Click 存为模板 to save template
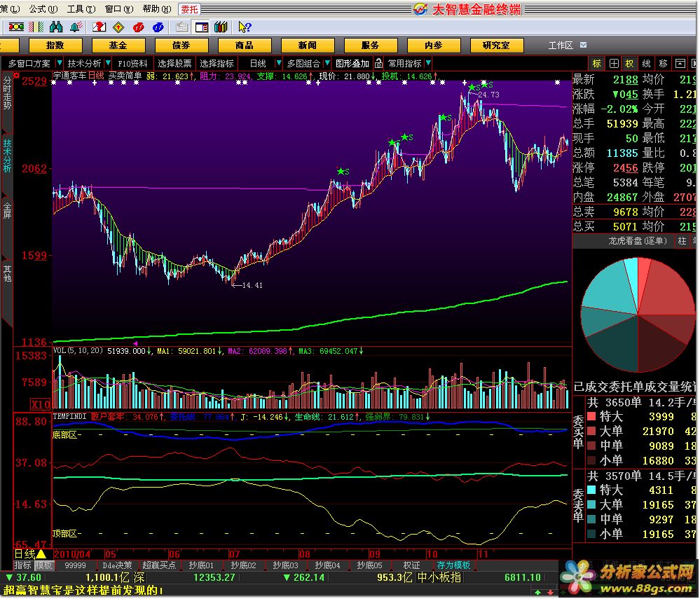 pos(453,565)
